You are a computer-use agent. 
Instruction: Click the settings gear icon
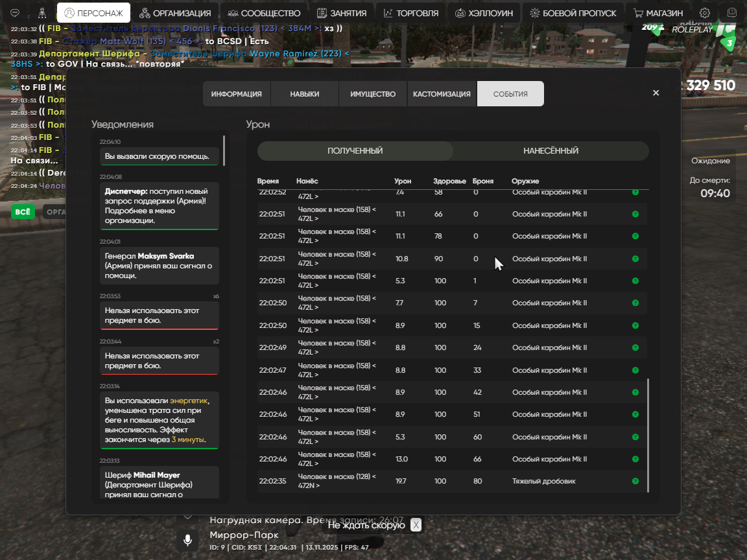click(x=705, y=13)
